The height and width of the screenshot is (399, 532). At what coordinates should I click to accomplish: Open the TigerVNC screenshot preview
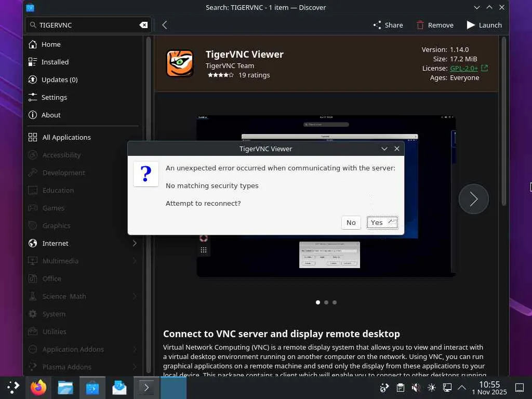coord(326,196)
